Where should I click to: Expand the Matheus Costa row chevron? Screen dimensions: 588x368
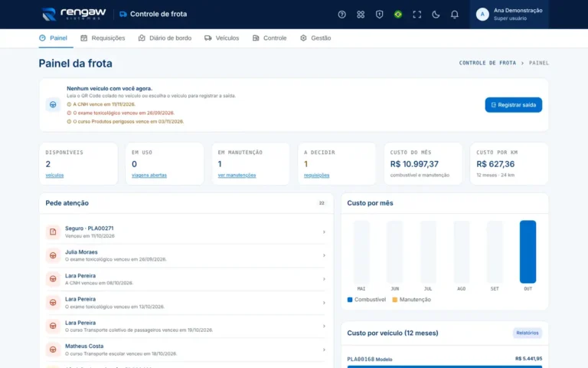[324, 350]
